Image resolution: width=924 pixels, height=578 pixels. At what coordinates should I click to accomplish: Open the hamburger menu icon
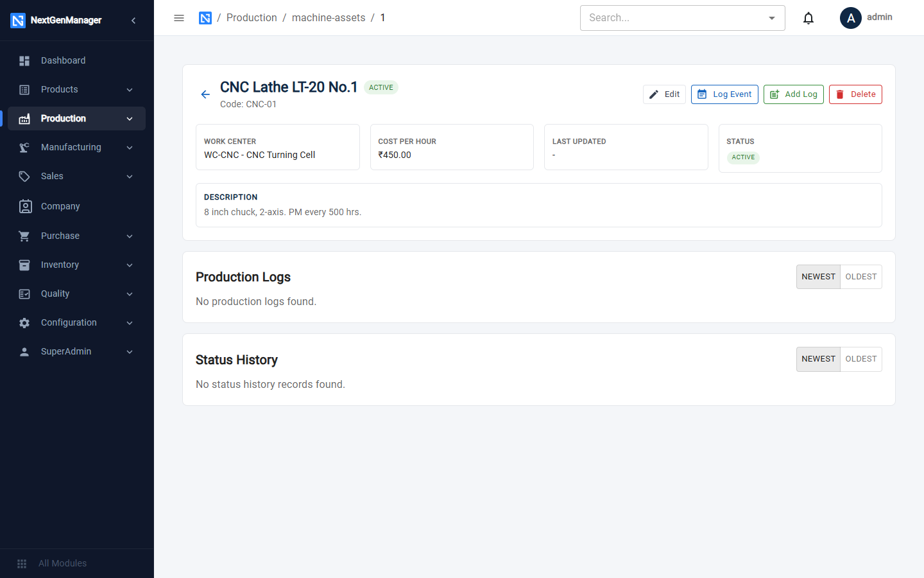179,18
